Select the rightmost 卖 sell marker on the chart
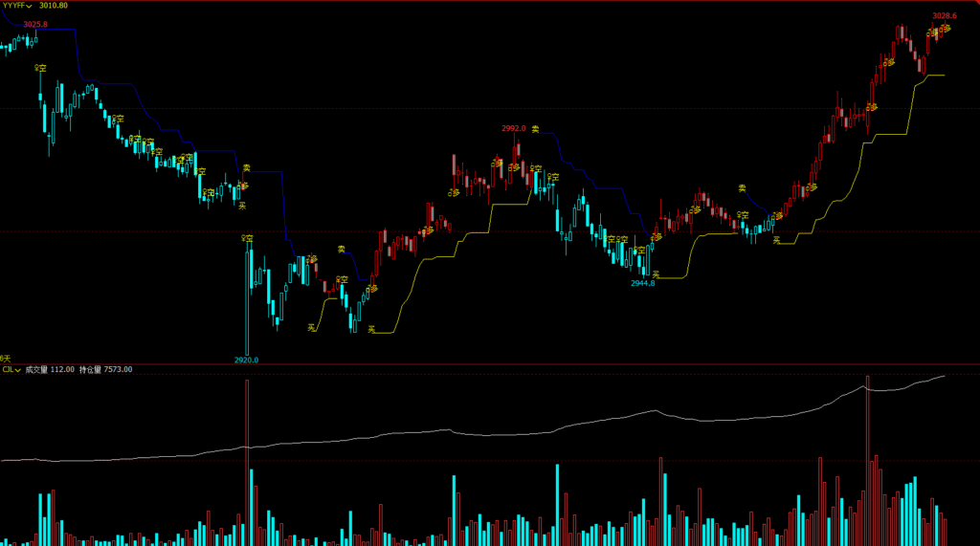Image resolution: width=980 pixels, height=546 pixels. (x=742, y=187)
